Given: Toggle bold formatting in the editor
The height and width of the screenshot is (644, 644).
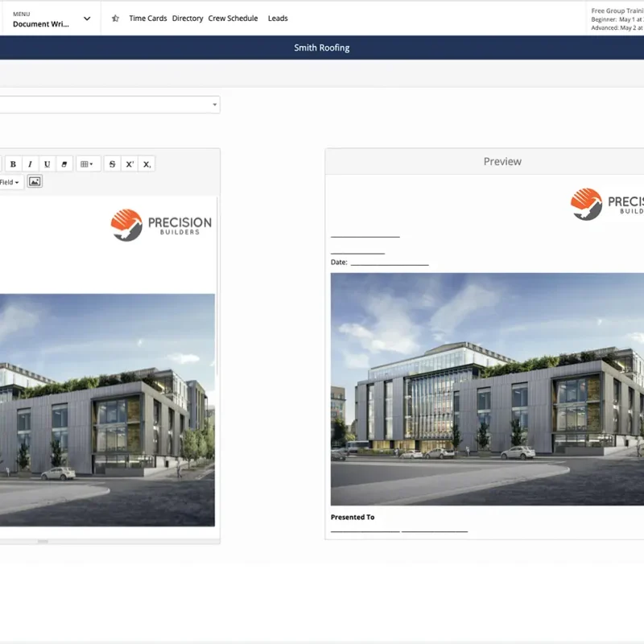Looking at the screenshot, I should (13, 164).
